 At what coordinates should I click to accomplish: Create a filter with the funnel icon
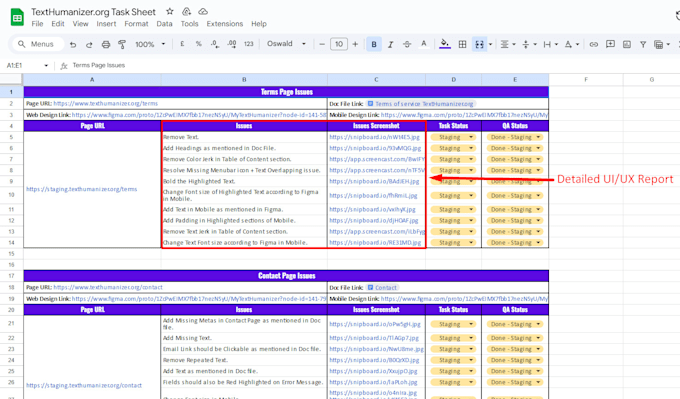643,44
